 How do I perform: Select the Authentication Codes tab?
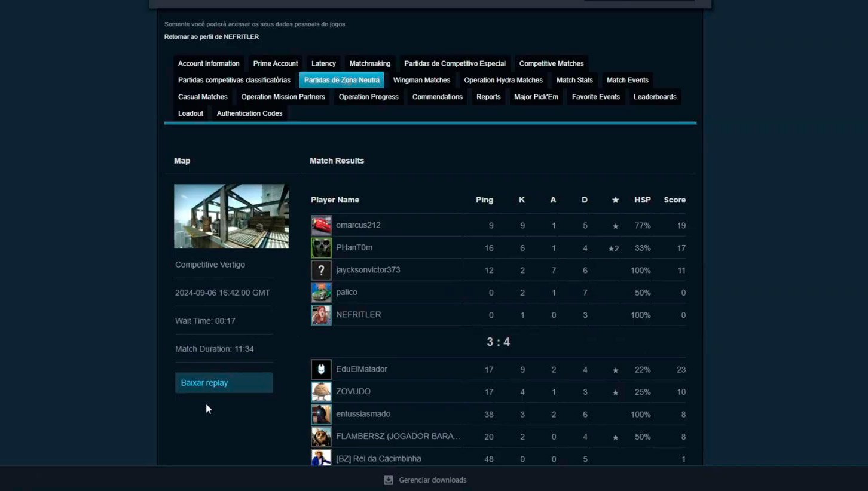pyautogui.click(x=249, y=113)
